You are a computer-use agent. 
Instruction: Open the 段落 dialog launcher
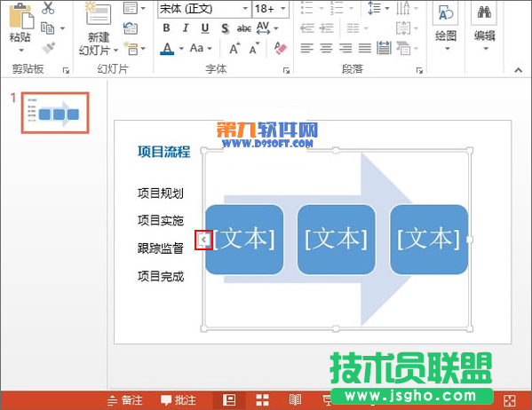419,70
